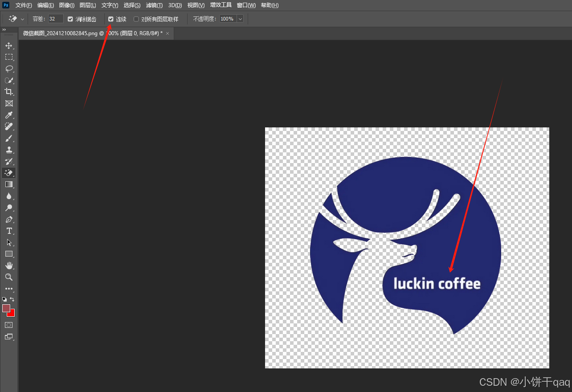Image resolution: width=572 pixels, height=392 pixels.
Task: Select the Zoom tool
Action: (9, 277)
